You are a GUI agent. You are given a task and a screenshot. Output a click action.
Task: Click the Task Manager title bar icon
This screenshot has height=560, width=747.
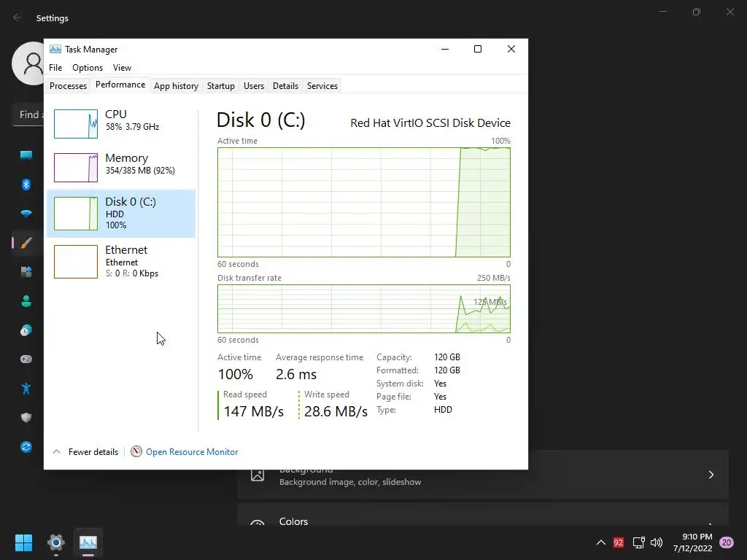[x=55, y=49]
